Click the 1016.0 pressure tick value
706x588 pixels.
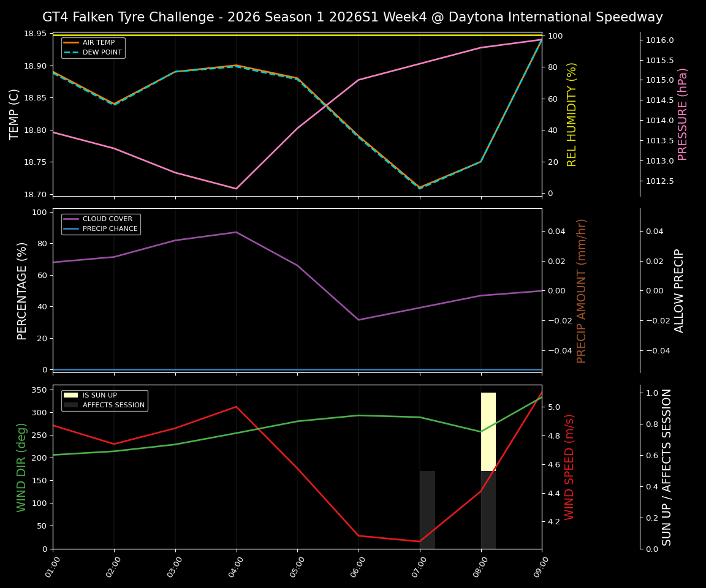[x=659, y=40]
